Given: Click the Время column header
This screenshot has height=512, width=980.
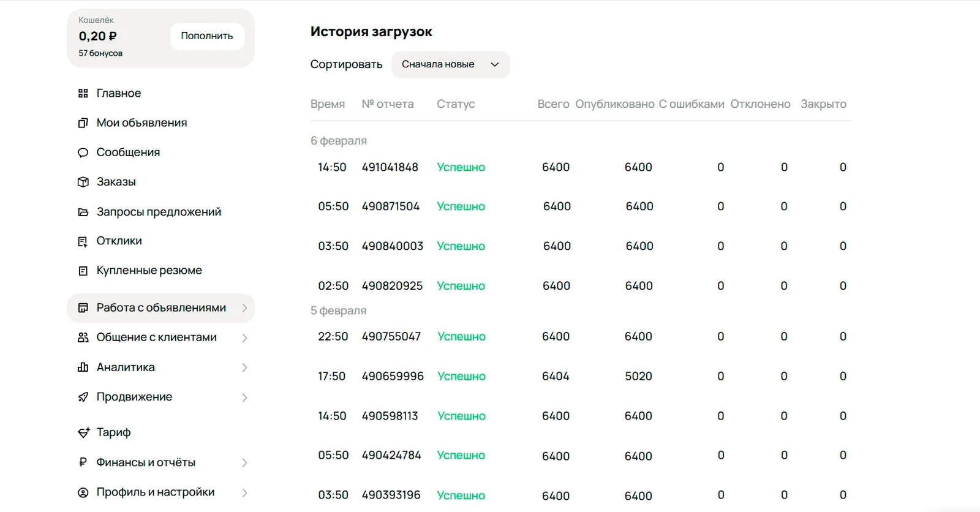Looking at the screenshot, I should tap(328, 104).
